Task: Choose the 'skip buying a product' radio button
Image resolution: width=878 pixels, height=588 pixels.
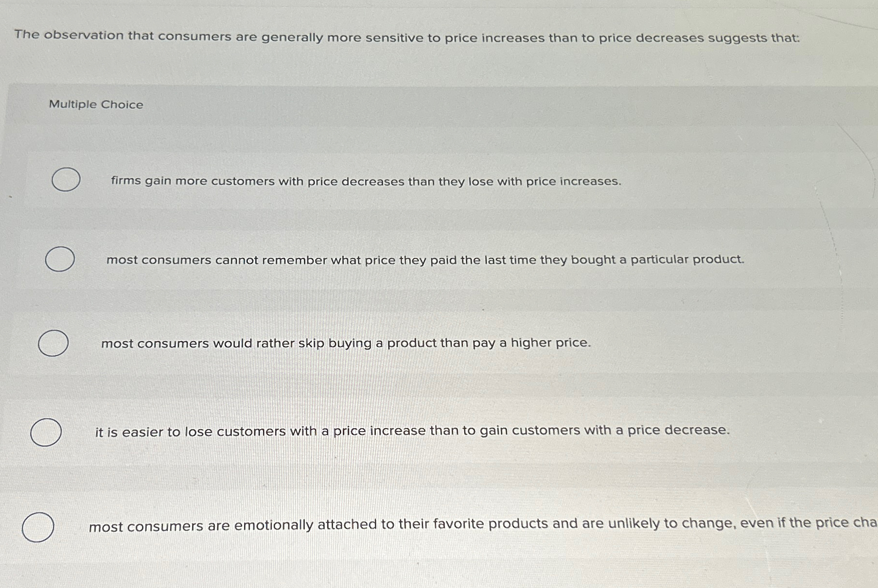Action: [53, 344]
